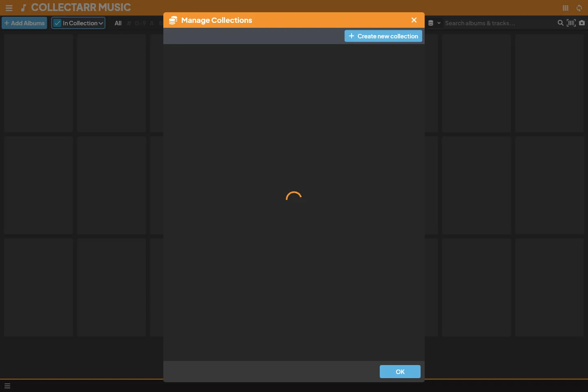This screenshot has width=588, height=392.
Task: Click the Add Albums button
Action: 24,23
